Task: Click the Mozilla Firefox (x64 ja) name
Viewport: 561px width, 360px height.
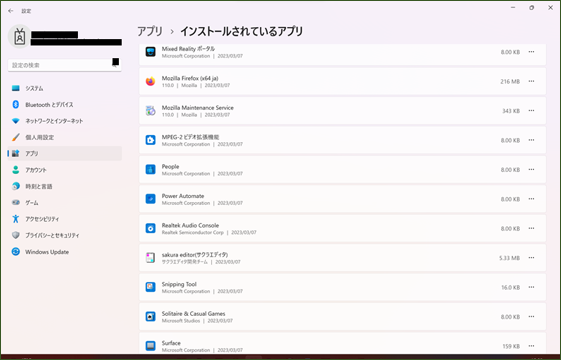Action: point(190,78)
